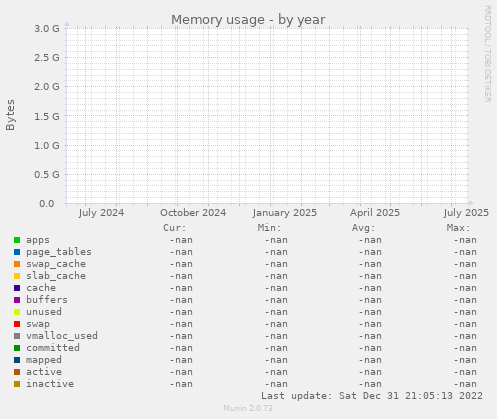Click the 'July 2025' x-axis label
The height and width of the screenshot is (419, 497).
click(466, 213)
